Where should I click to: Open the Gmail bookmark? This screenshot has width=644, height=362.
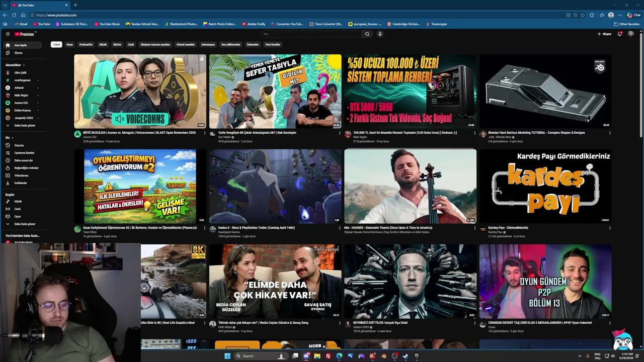(21, 24)
